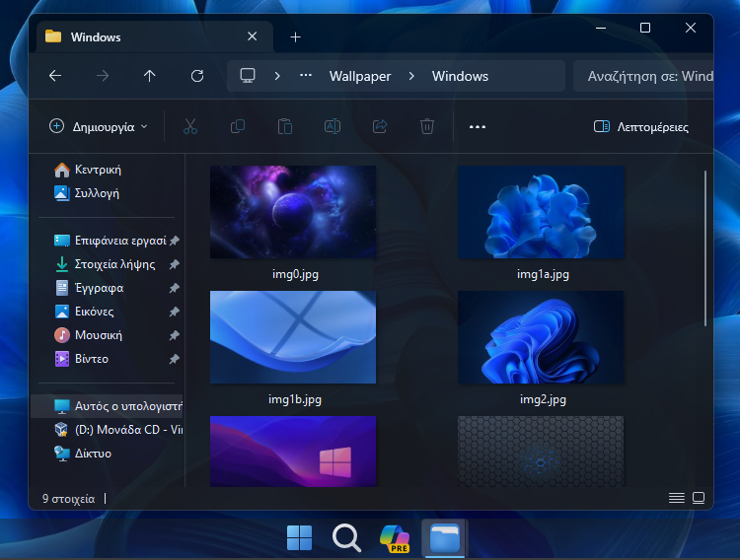Select the hexagon pattern wallpaper thumbnail
Viewport: 740px width, 560px height.
[x=541, y=451]
